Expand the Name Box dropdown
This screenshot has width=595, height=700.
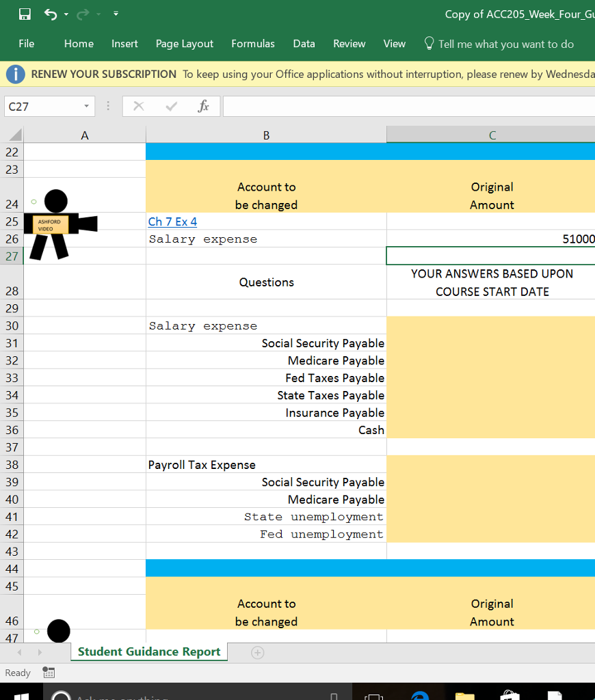pyautogui.click(x=86, y=107)
